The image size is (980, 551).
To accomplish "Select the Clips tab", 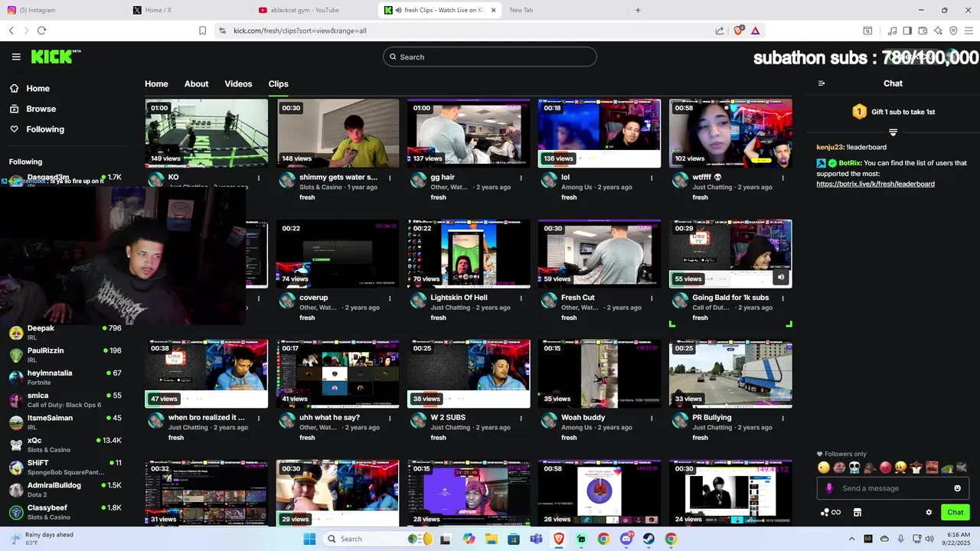I will click(278, 84).
